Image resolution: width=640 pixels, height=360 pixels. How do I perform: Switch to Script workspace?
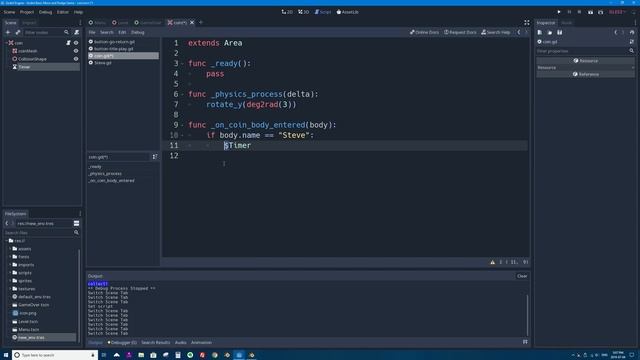[323, 12]
